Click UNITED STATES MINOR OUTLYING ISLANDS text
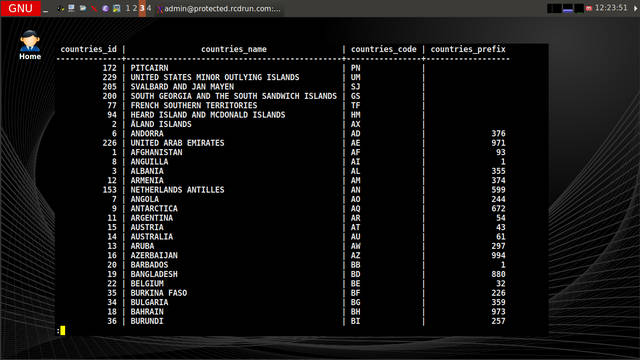Image resolution: width=640 pixels, height=360 pixels. 215,78
